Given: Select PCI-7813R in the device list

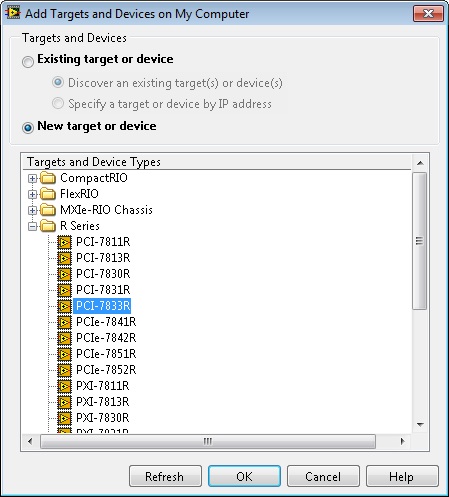Looking at the screenshot, I should (103, 258).
